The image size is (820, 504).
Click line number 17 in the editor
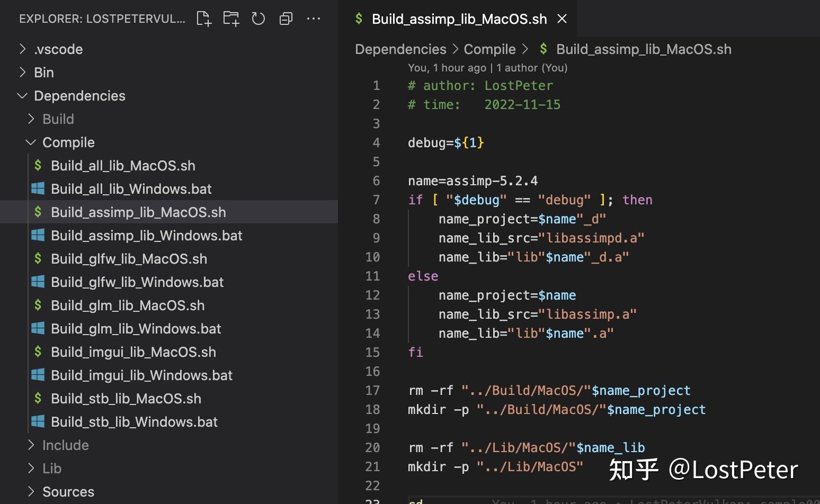[373, 390]
